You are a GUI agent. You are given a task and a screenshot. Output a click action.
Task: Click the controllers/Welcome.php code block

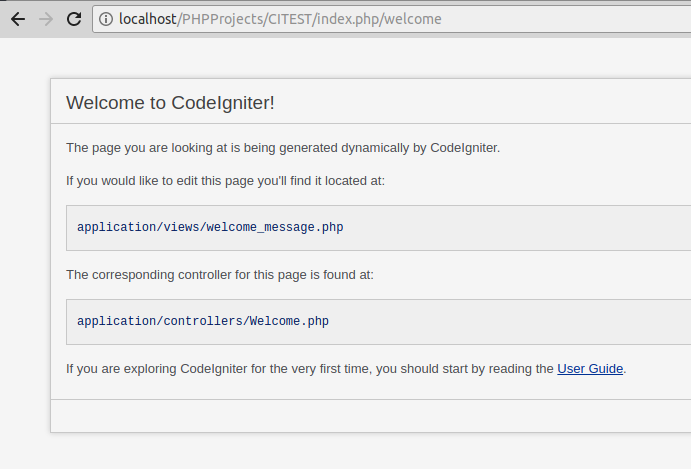(x=379, y=322)
